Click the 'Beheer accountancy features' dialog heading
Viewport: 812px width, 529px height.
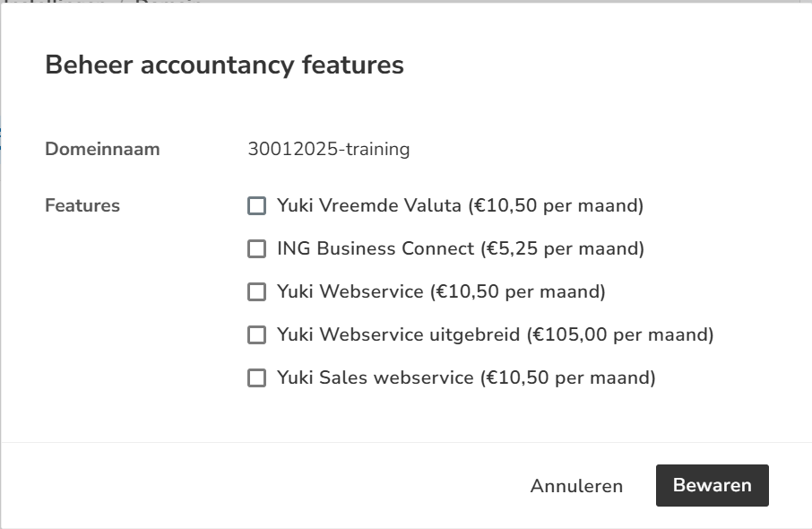224,65
